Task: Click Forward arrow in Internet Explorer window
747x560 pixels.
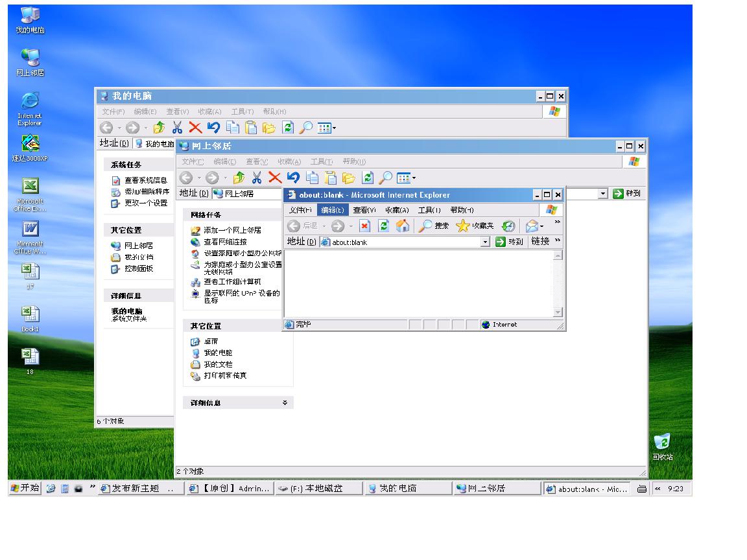Action: (x=338, y=226)
